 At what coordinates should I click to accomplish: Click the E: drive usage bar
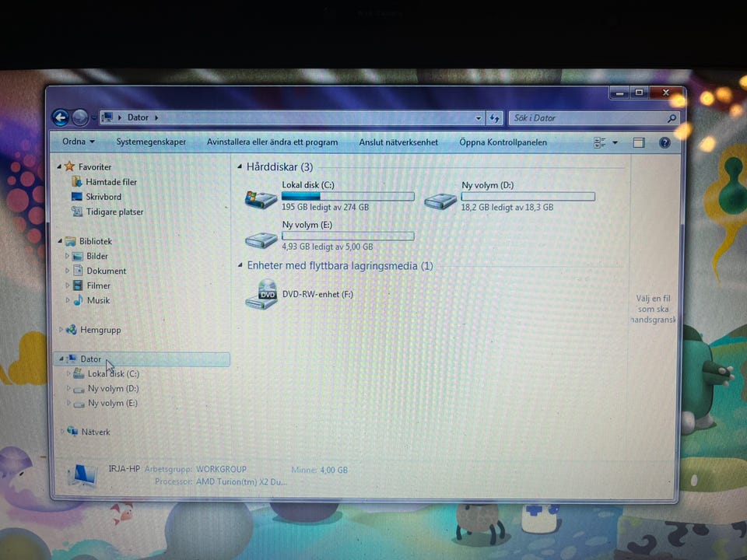point(348,236)
